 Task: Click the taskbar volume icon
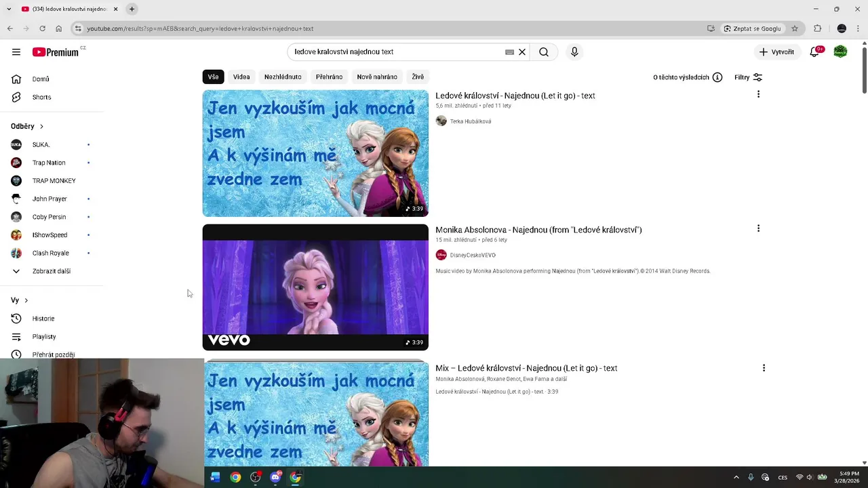point(810,477)
